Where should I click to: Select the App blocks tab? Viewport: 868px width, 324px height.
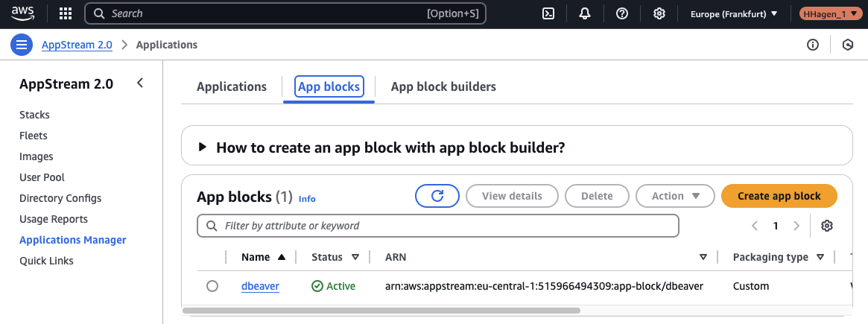click(329, 87)
